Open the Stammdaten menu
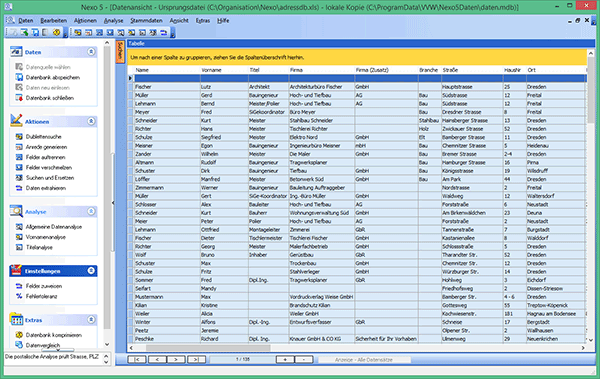600x379 pixels. (x=146, y=21)
